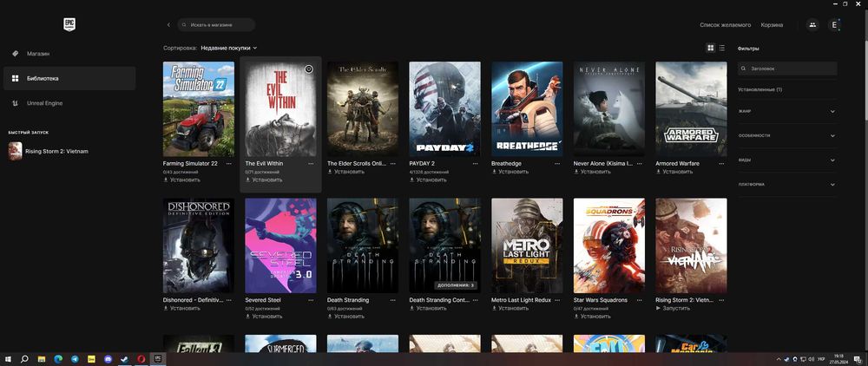The height and width of the screenshot is (366, 868).
Task: Select the Библиотека library section
Action: [69, 79]
